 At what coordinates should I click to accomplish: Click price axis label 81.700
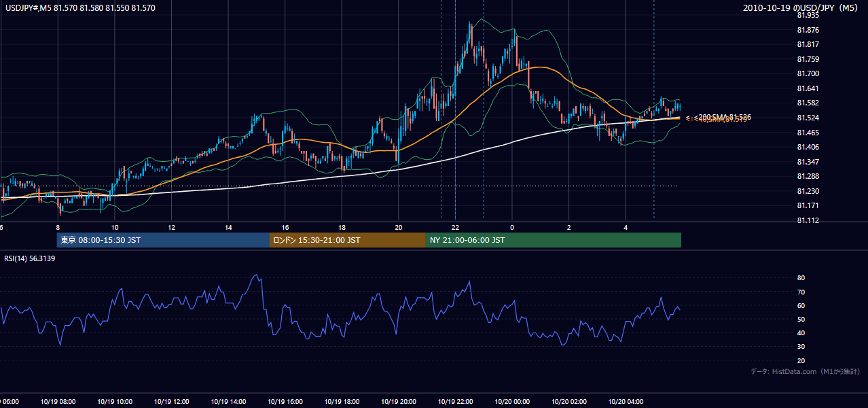(x=808, y=73)
